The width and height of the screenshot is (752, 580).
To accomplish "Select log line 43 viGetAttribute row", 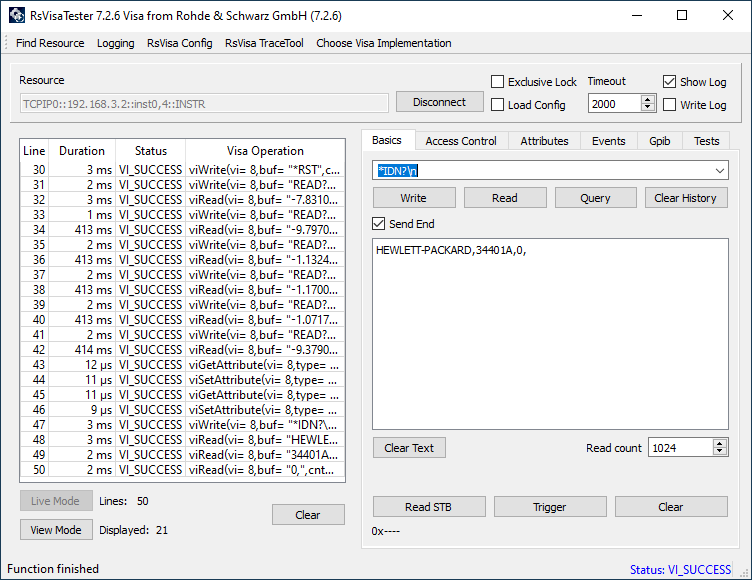I will (x=182, y=365).
